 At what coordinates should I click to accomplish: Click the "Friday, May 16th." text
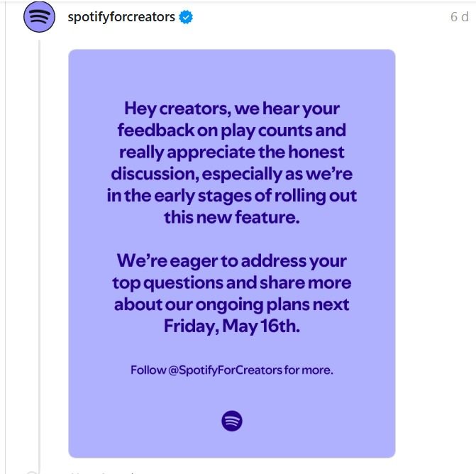click(232, 327)
